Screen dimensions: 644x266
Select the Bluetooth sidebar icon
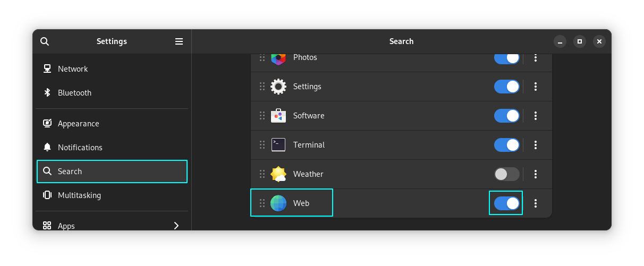pyautogui.click(x=47, y=92)
